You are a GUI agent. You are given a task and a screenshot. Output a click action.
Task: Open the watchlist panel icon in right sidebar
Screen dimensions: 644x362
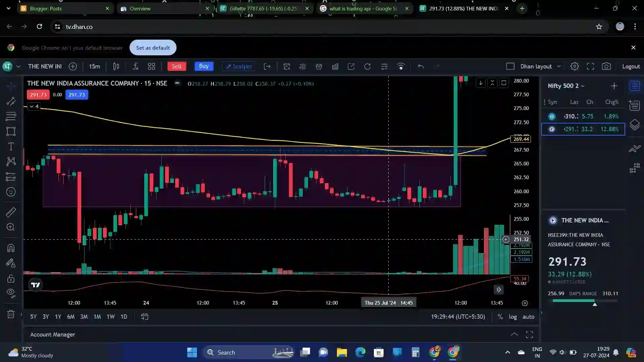click(635, 86)
